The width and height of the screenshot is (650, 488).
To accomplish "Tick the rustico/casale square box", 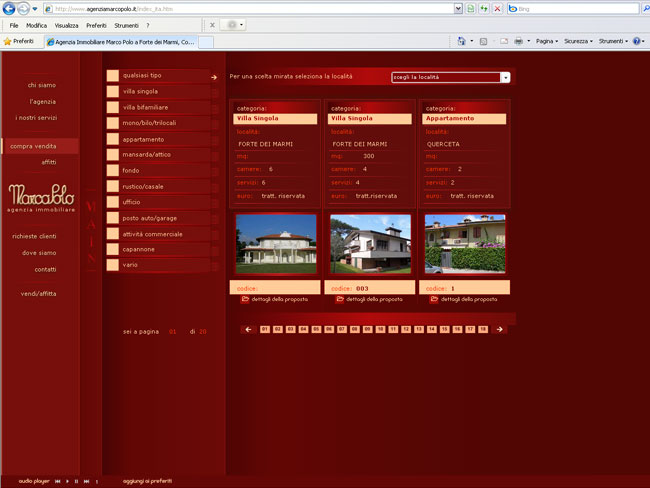I will 113,186.
